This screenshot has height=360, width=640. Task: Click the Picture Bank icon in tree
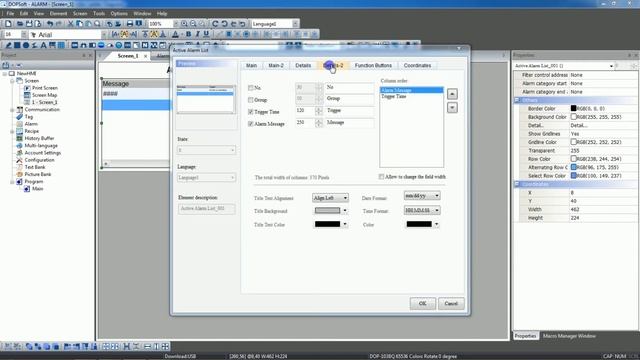click(x=19, y=174)
